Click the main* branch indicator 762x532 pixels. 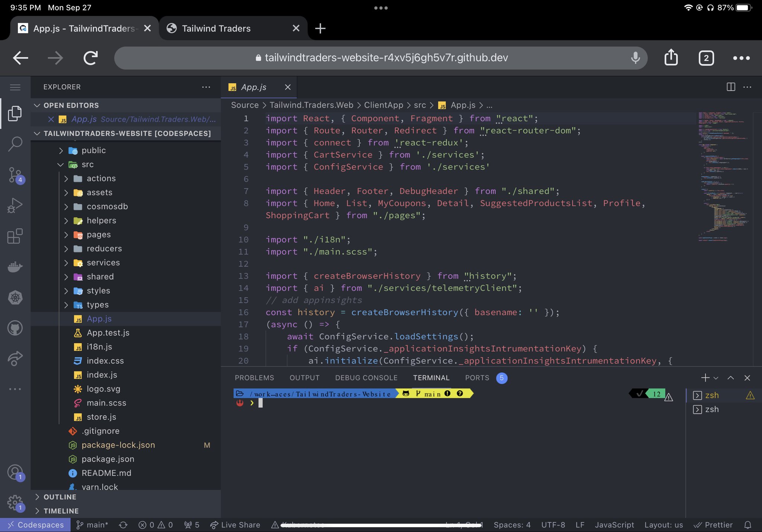pos(92,525)
